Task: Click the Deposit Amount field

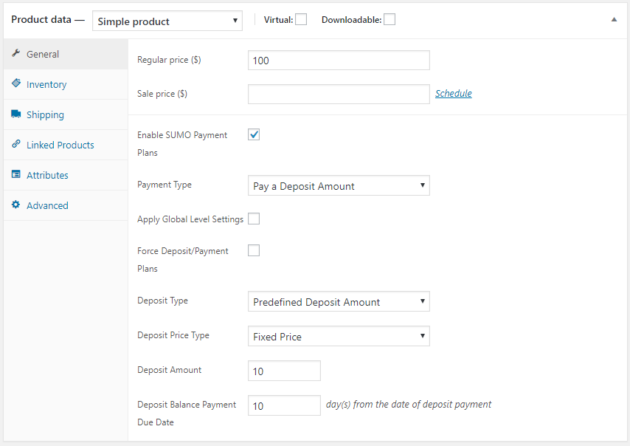Action: (x=284, y=370)
